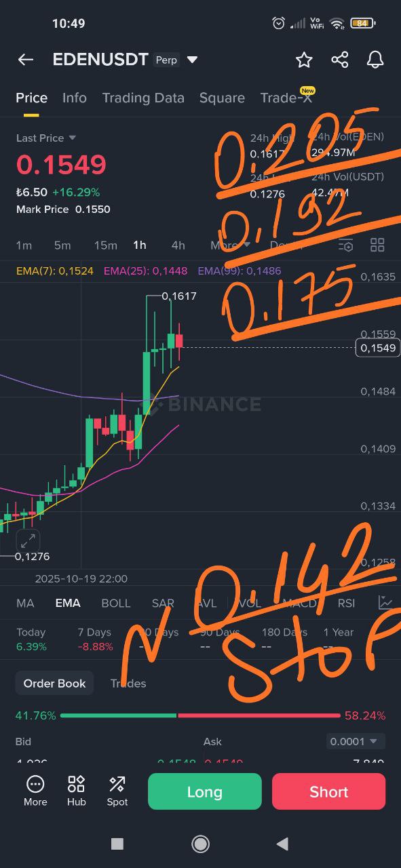This screenshot has width=401, height=868.
Task: Set a price alert with bell icon
Action: pos(375,60)
